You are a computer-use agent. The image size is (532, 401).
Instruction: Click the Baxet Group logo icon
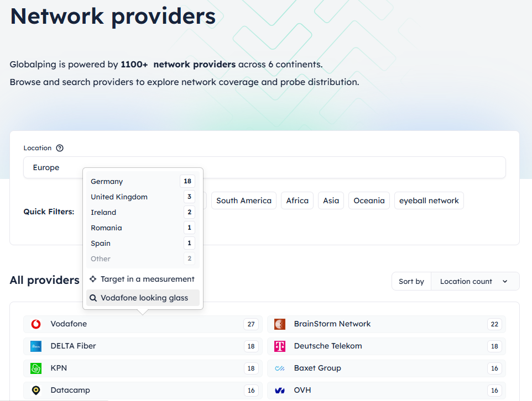(280, 368)
